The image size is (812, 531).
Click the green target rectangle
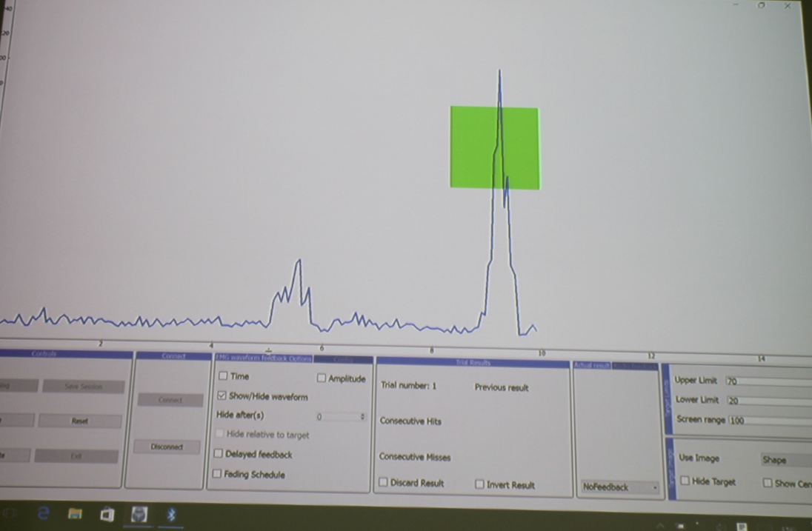tap(494, 147)
